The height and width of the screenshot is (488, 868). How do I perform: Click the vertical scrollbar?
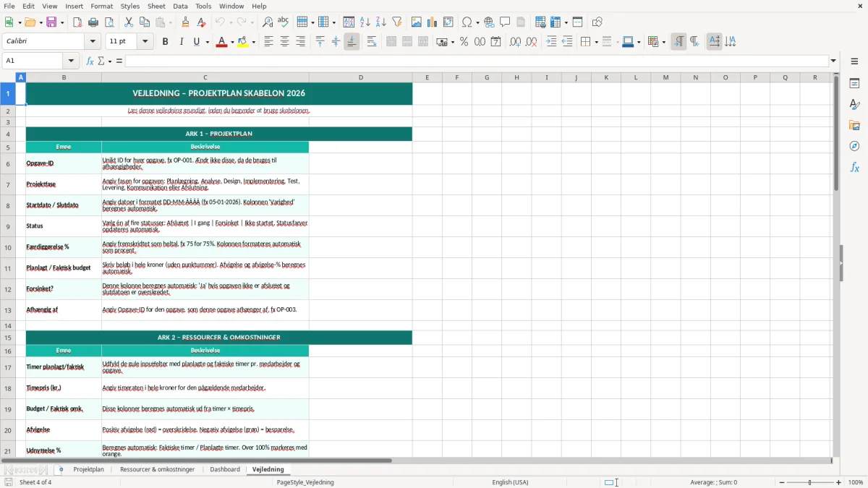coord(836,265)
